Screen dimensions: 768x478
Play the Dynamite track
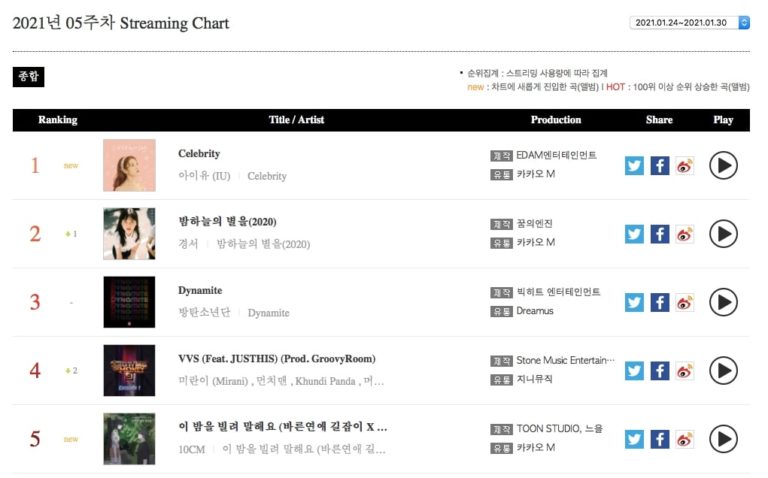pyautogui.click(x=723, y=302)
